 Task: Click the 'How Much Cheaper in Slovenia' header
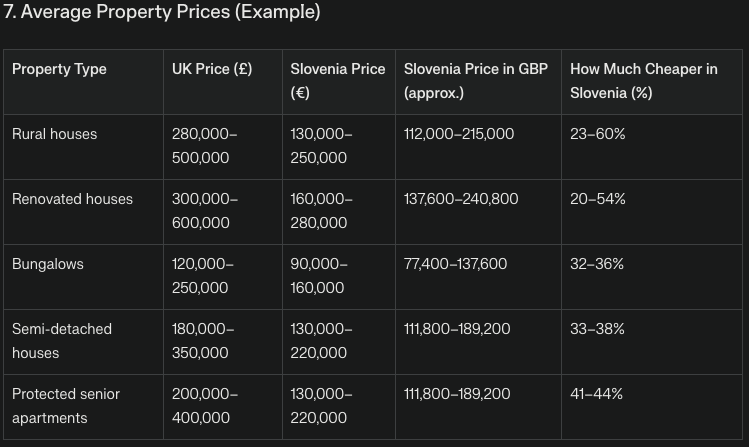point(643,81)
